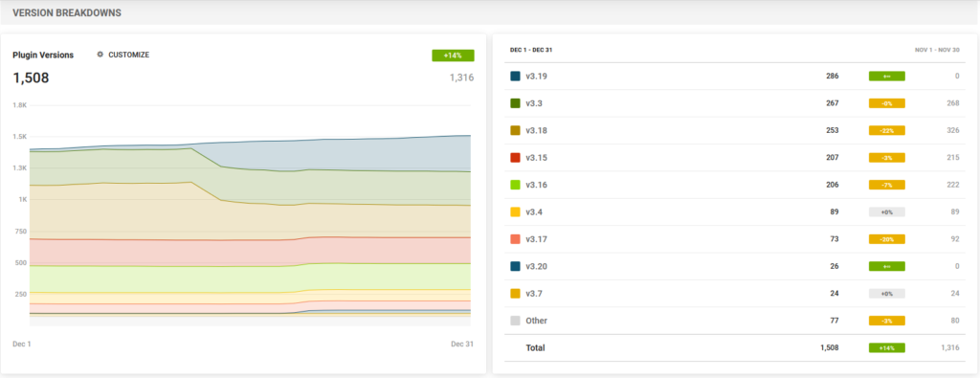The height and width of the screenshot is (378, 980).
Task: Click the CUSTOMIZE gear icon
Action: coord(100,55)
